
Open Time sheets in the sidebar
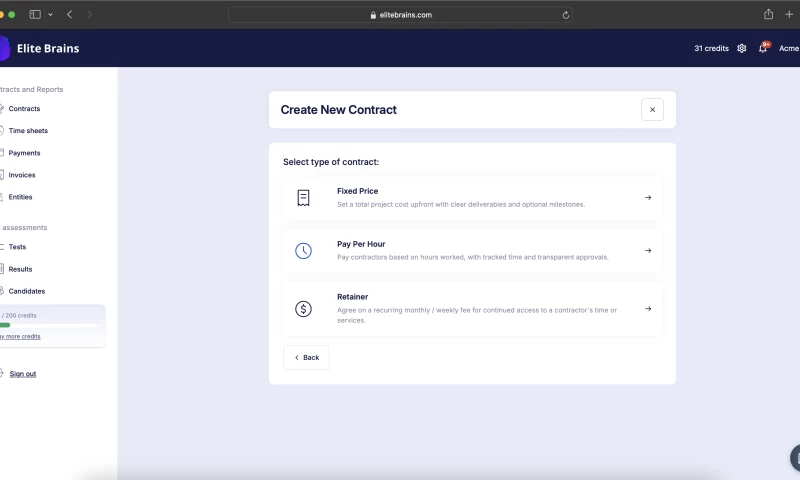click(x=28, y=131)
